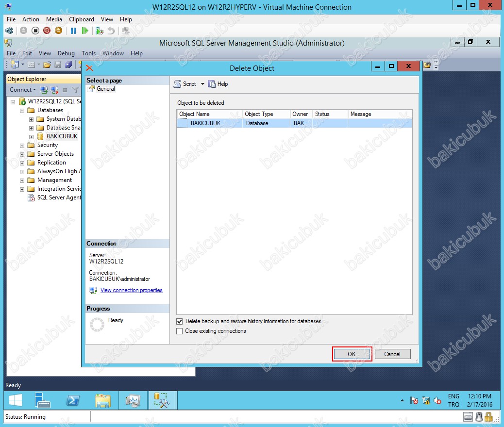Expand the Security folder
Viewport: 504px width, 427px height.
(x=22, y=146)
